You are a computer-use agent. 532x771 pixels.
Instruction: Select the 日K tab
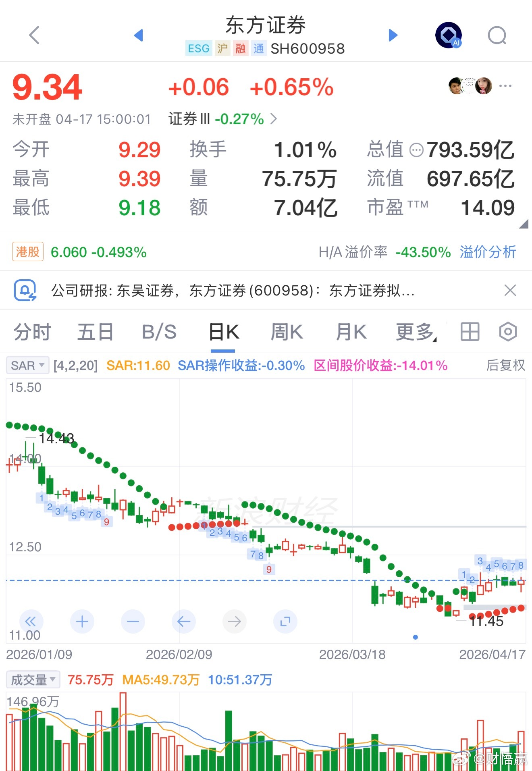tap(224, 332)
